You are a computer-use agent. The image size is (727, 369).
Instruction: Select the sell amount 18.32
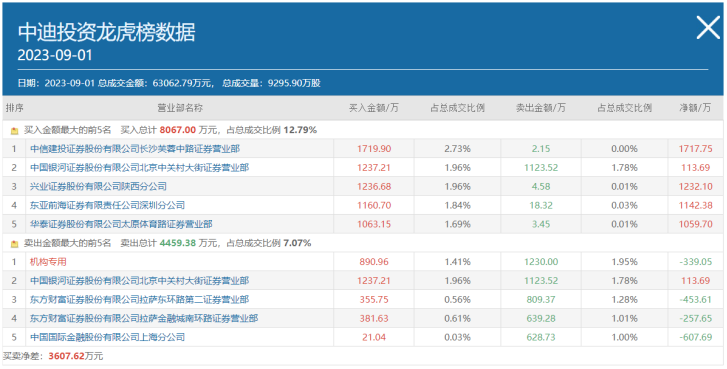(x=541, y=205)
